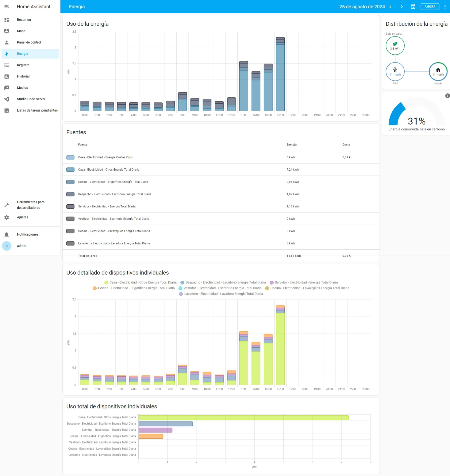Open the calendar date picker icon

click(413, 7)
